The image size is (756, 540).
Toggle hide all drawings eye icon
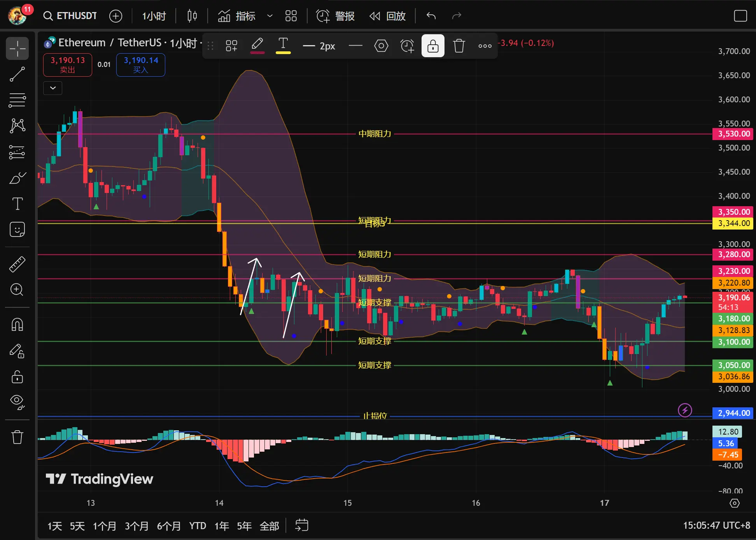[17, 401]
